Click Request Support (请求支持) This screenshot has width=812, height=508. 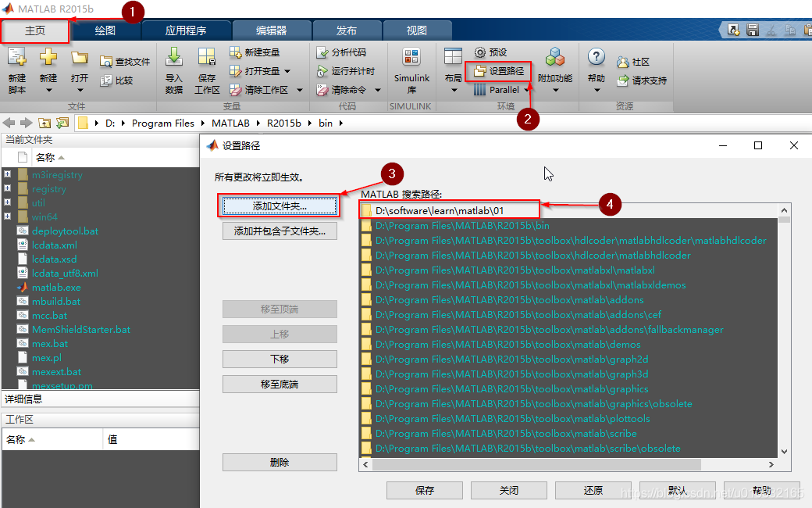pos(642,80)
